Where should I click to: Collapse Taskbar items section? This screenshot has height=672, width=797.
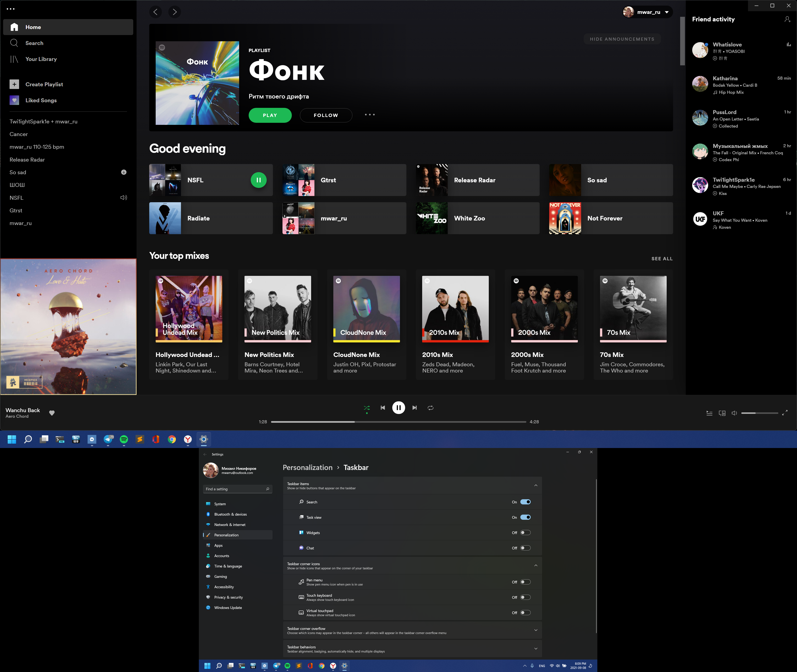536,486
